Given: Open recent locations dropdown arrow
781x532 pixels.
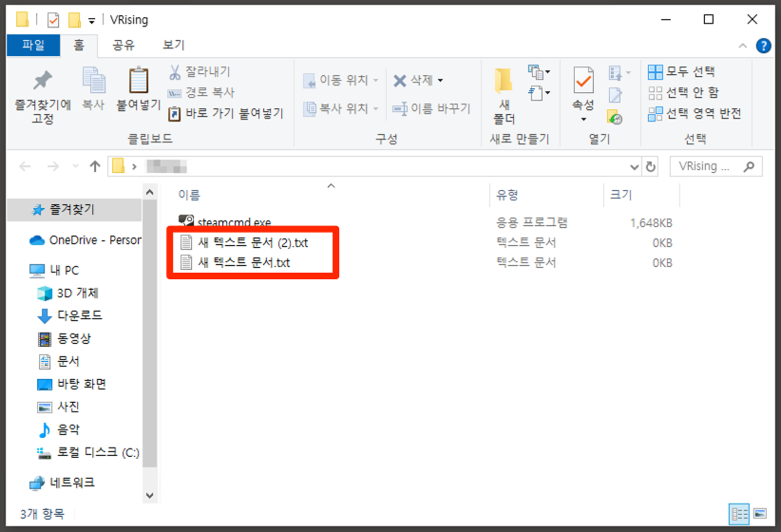Looking at the screenshot, I should click(75, 166).
